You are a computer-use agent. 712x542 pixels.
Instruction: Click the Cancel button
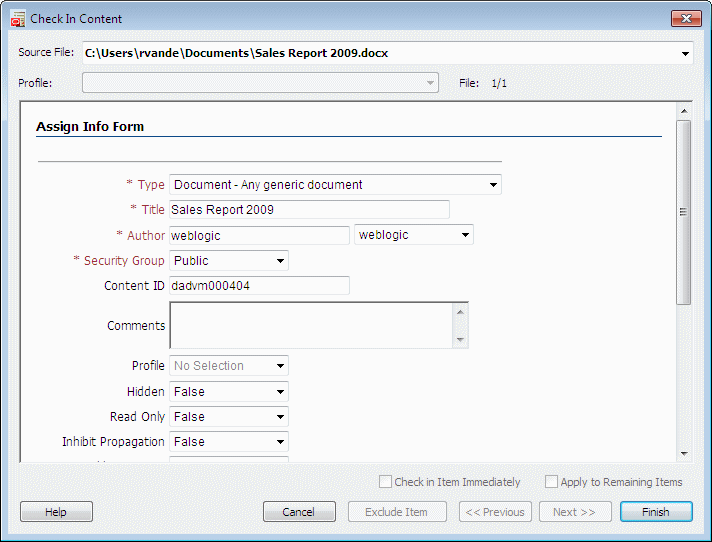point(299,512)
